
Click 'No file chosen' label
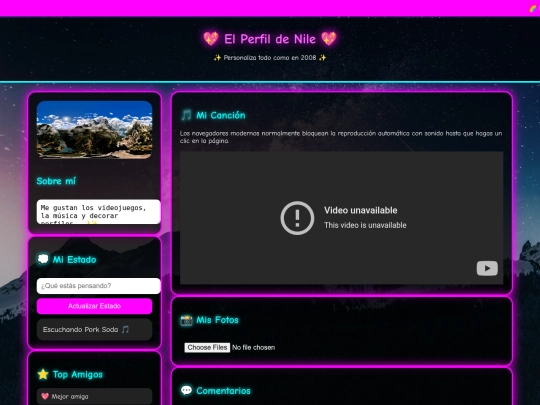[253, 347]
